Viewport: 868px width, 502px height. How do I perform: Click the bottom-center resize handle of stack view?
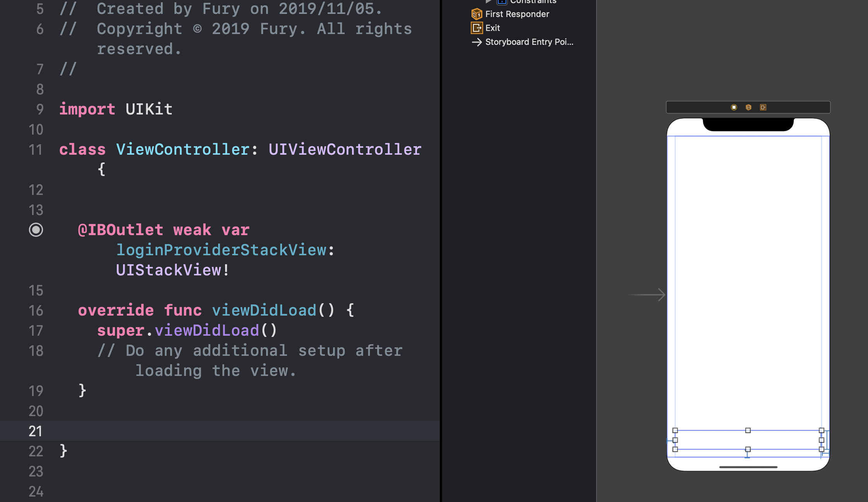point(748,449)
